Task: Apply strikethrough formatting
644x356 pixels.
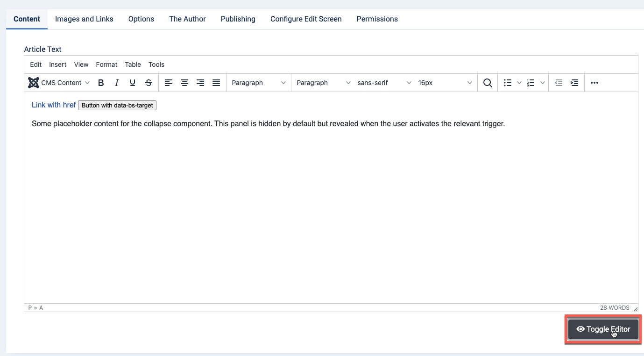Action: pyautogui.click(x=149, y=83)
